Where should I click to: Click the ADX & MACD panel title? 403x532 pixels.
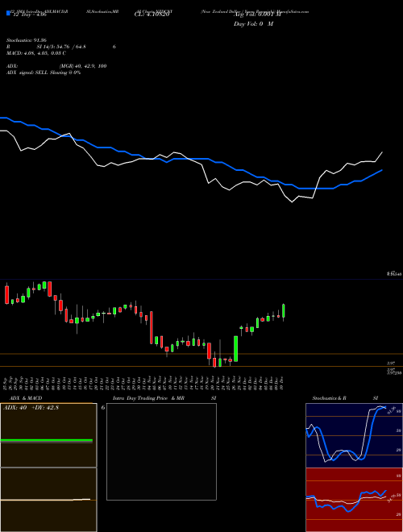[26, 398]
